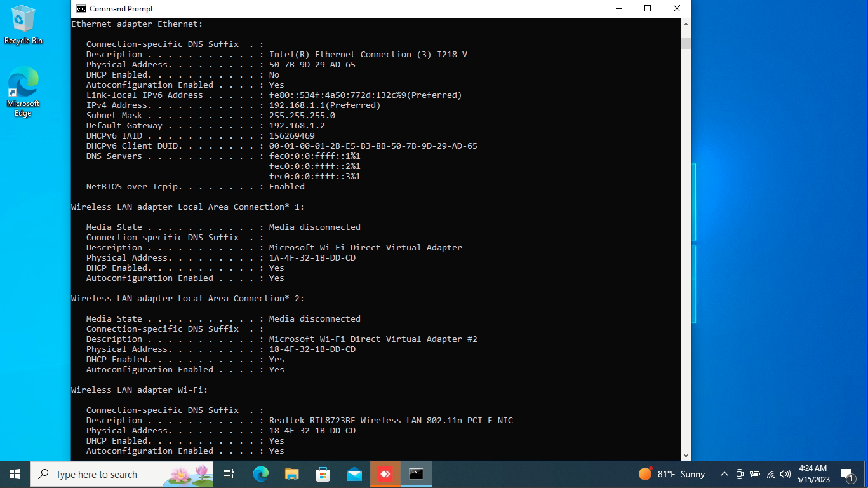Open Task View on the taskbar

(228, 473)
